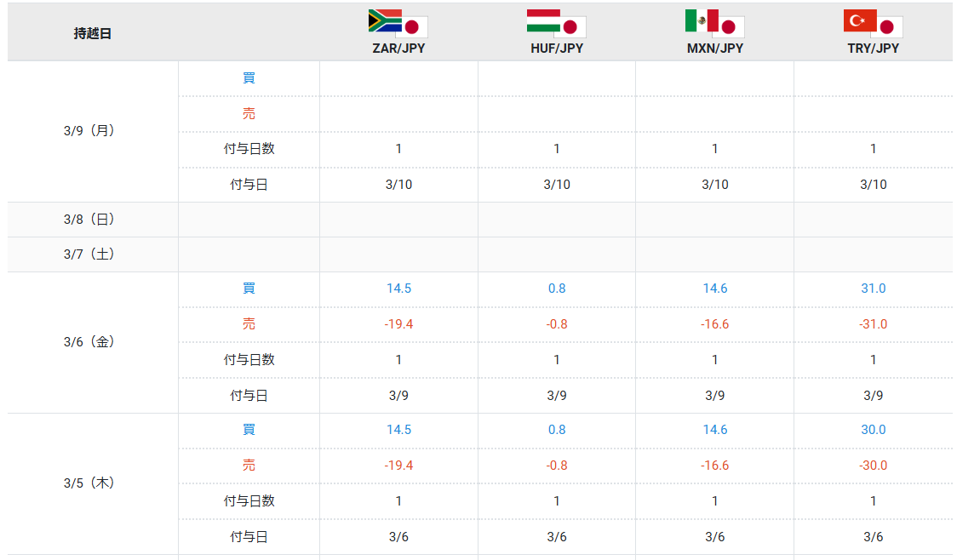Click 3/6 ZAR/JPY sell value -19.4

click(x=398, y=324)
